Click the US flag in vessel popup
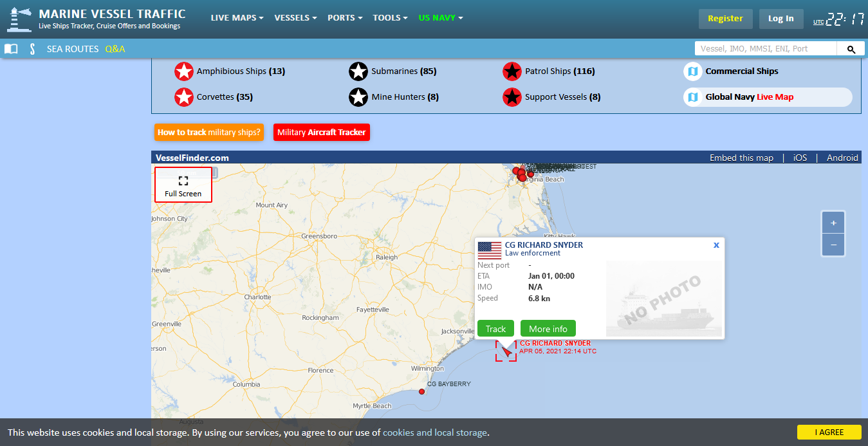This screenshot has width=868, height=446. (x=490, y=250)
